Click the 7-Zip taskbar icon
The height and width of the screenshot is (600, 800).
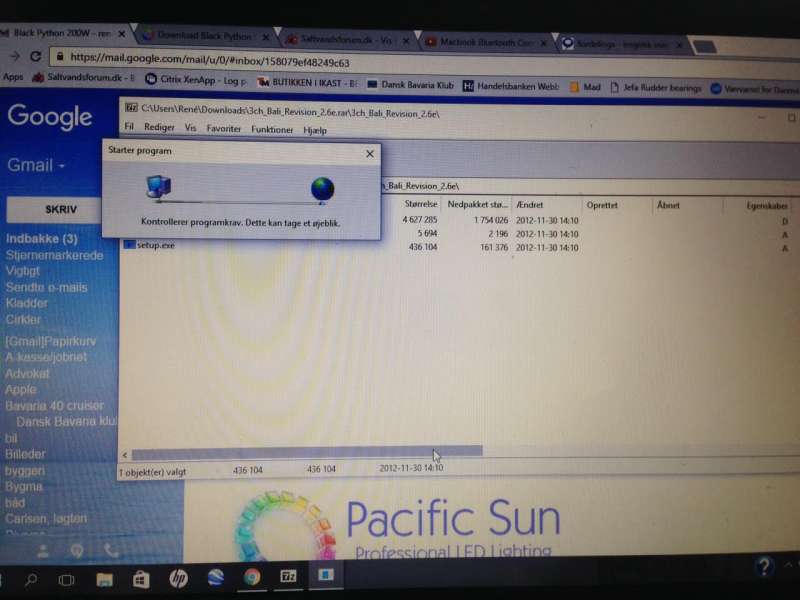point(289,577)
